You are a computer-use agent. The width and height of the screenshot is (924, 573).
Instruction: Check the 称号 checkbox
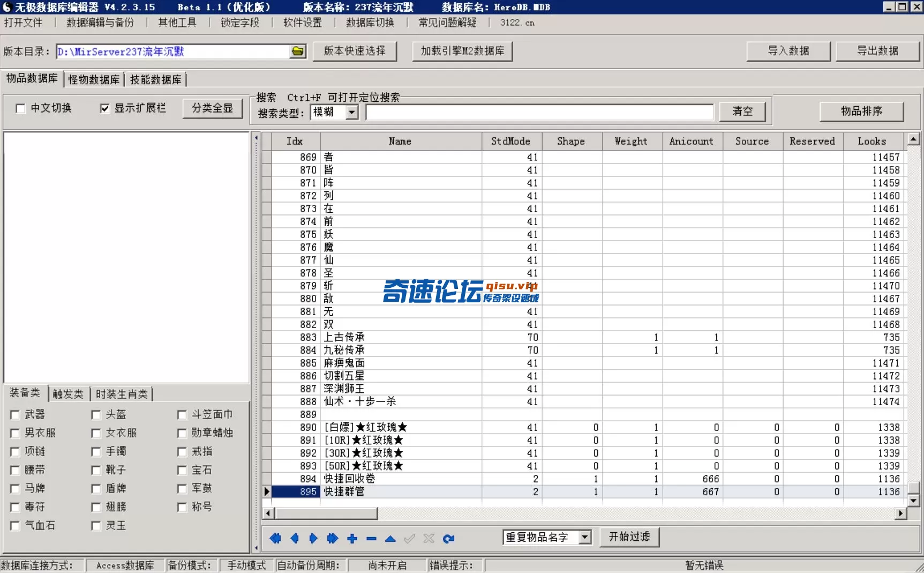[182, 507]
